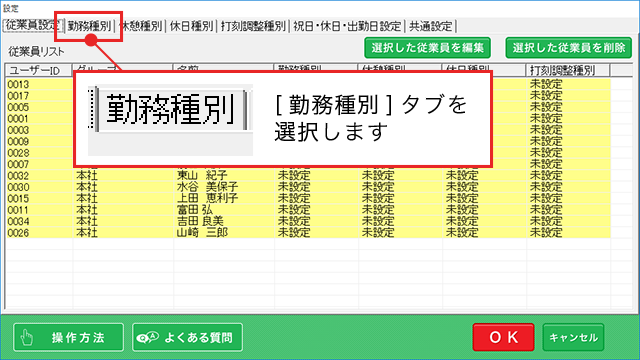Click the キャンセル button
640x360 pixels.
[573, 337]
